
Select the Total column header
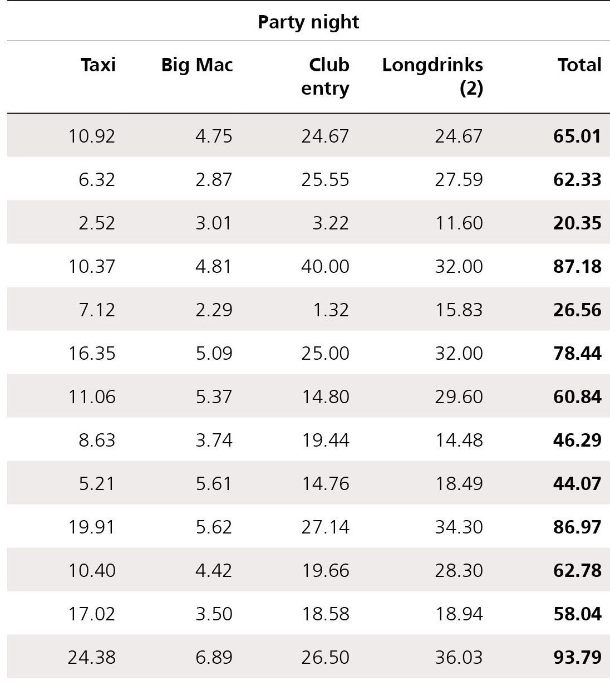(579, 65)
